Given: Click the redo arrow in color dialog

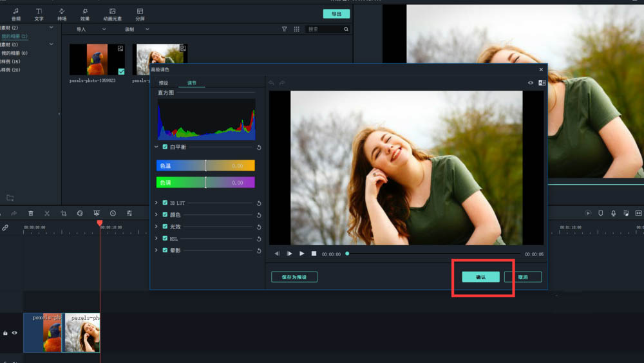Looking at the screenshot, I should [x=282, y=83].
